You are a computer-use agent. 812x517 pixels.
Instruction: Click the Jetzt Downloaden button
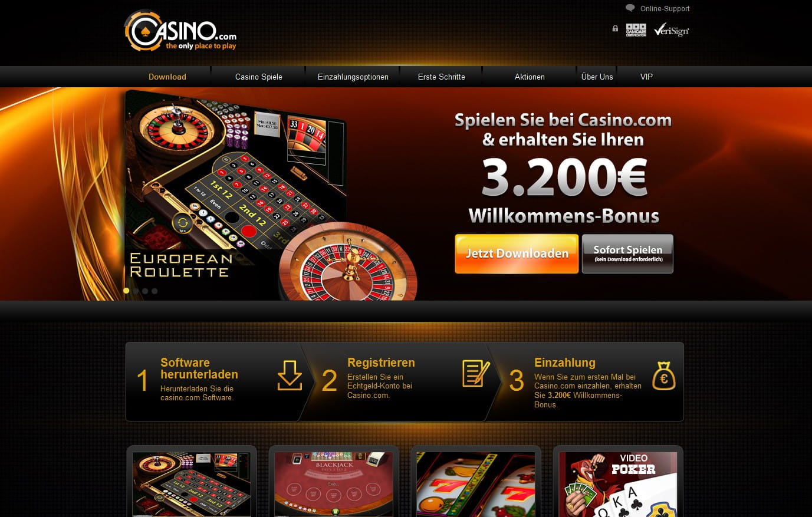517,253
